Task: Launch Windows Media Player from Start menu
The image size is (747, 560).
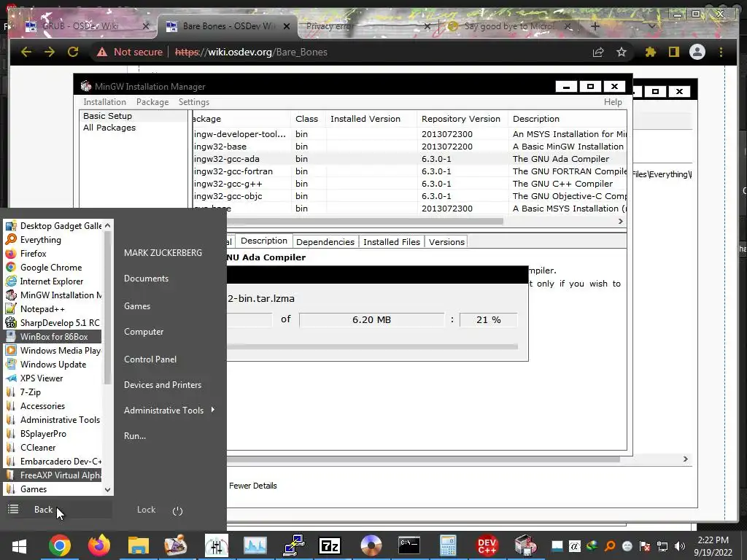Action: tap(53, 350)
